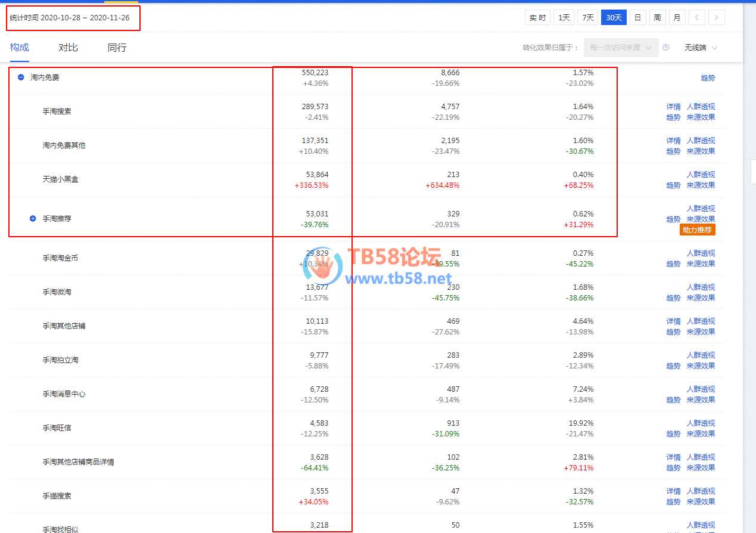The height and width of the screenshot is (533, 756).
Task: Go to previous date period arrow
Action: pyautogui.click(x=697, y=18)
